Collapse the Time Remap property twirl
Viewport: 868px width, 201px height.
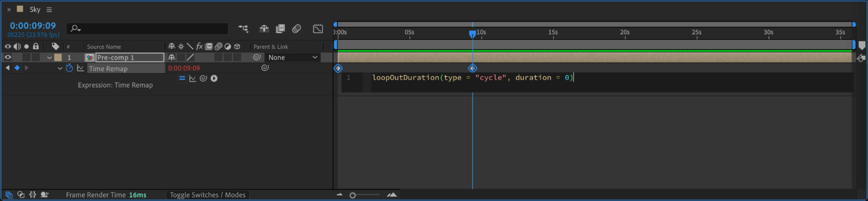pos(60,68)
